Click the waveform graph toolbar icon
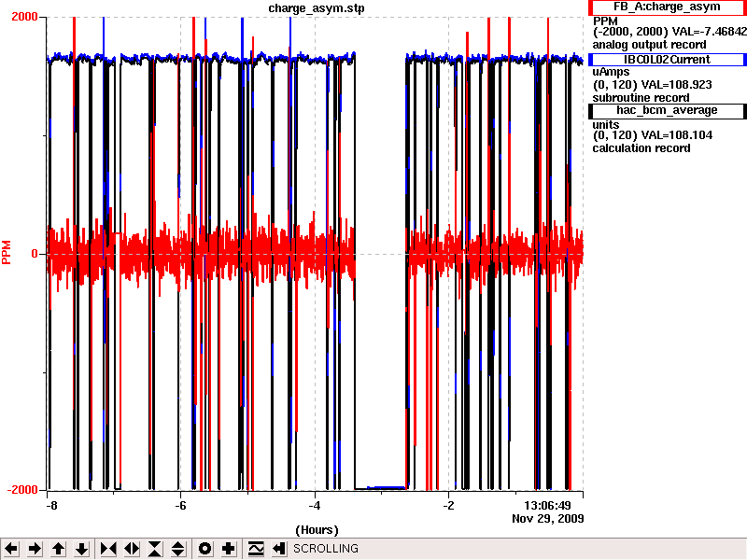This screenshot has height=560, width=747. (x=256, y=549)
